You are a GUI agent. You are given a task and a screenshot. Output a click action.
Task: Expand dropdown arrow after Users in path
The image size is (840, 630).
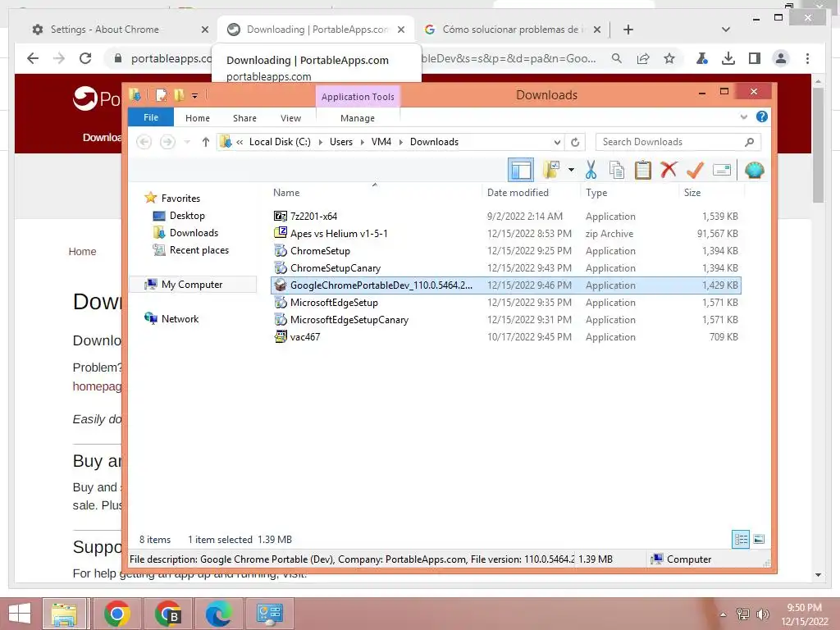click(362, 142)
